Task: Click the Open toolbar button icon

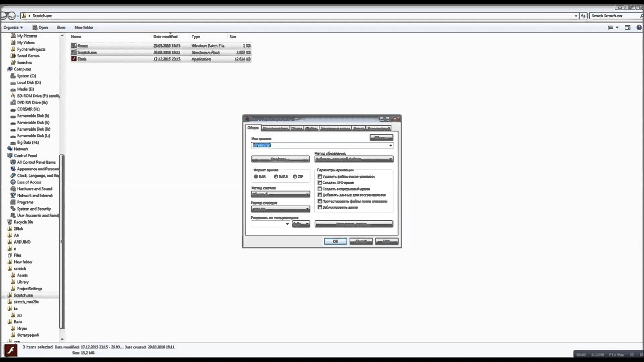Action: [x=35, y=28]
